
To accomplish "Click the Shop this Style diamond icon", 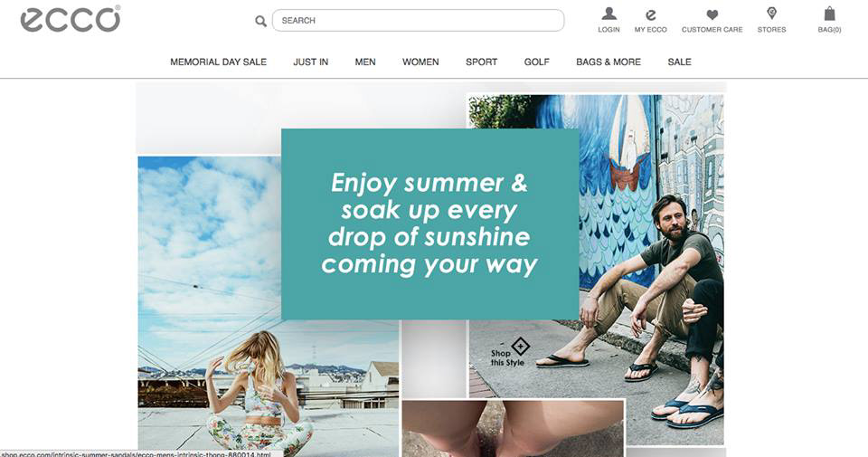I will (x=521, y=347).
